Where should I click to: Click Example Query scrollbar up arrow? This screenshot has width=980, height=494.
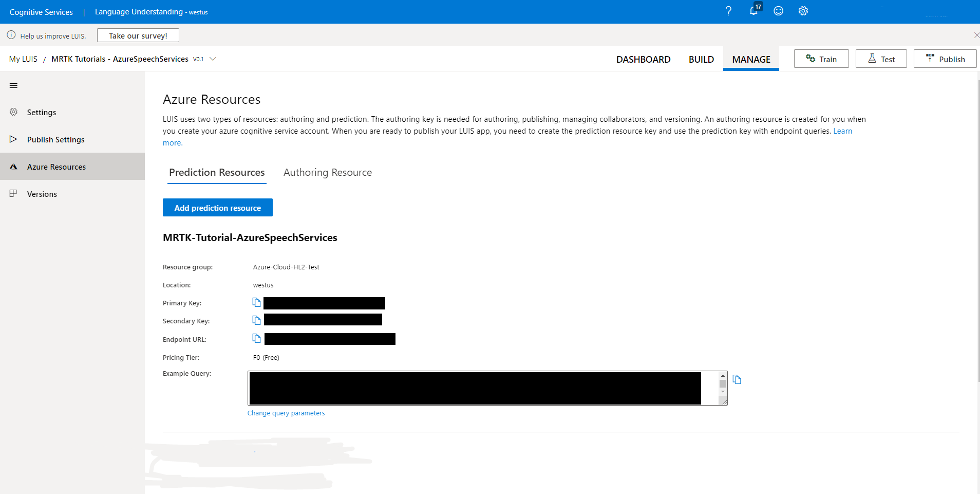[723, 376]
